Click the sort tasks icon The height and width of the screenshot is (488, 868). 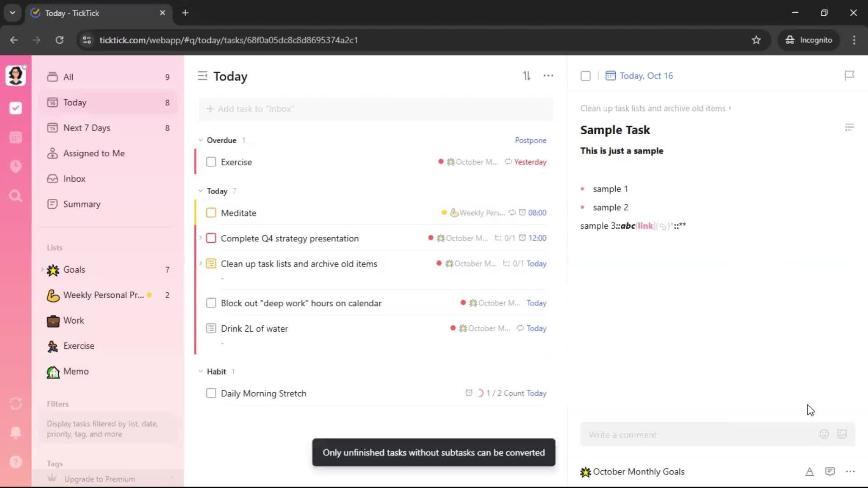pos(527,76)
